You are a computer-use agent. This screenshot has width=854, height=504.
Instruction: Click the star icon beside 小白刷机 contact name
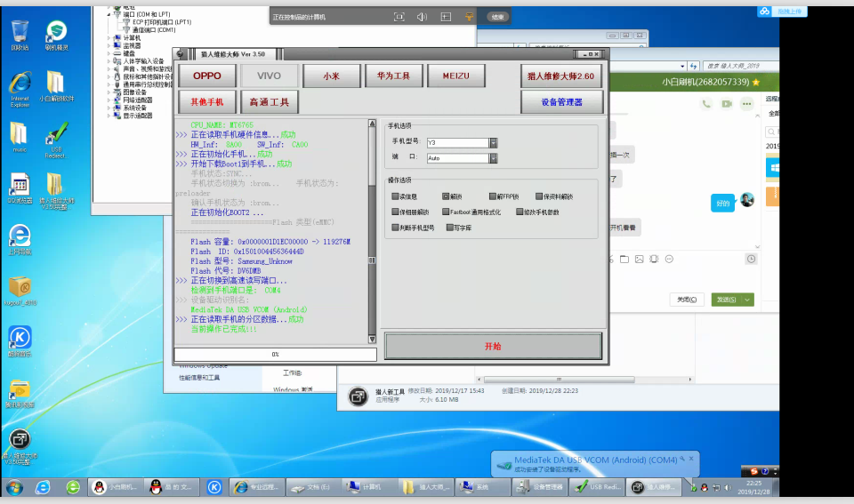coord(756,82)
